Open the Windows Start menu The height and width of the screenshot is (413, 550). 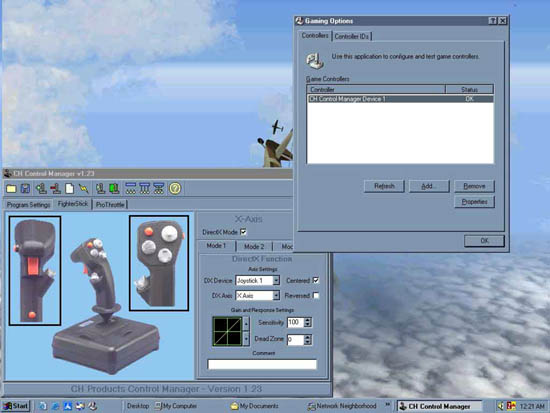click(x=16, y=406)
